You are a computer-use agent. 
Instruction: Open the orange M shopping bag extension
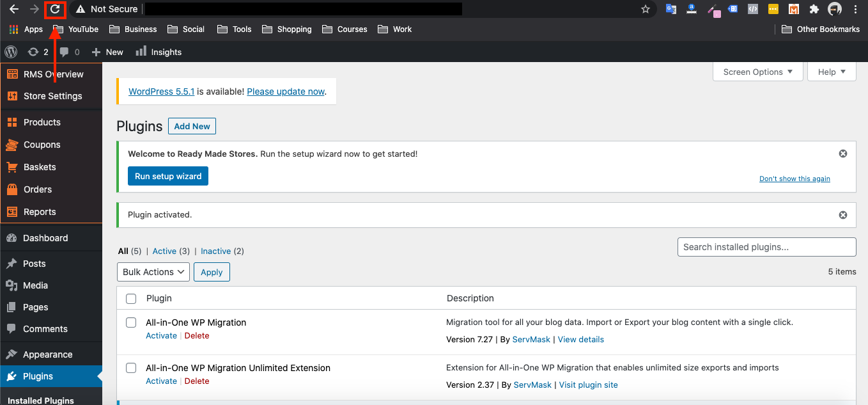pos(794,9)
